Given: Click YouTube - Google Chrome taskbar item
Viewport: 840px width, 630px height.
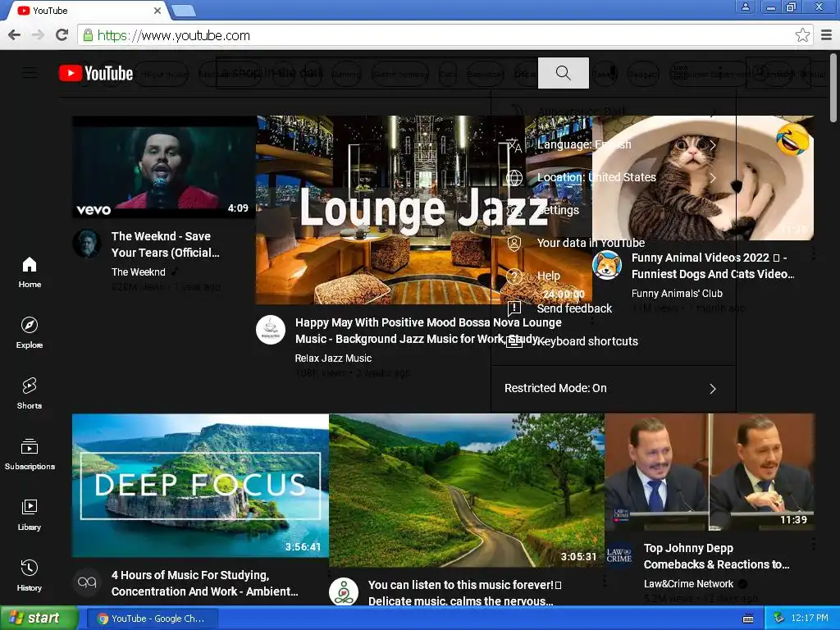Looking at the screenshot, I should click(x=152, y=619).
